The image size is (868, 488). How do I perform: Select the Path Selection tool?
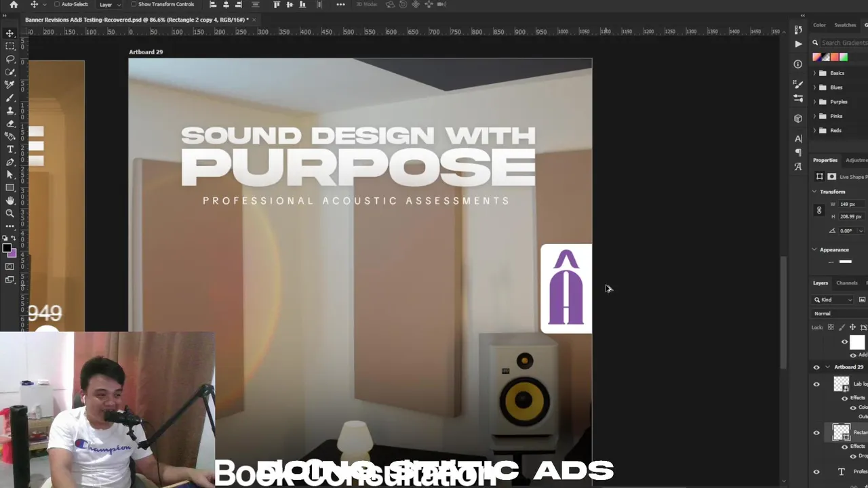(x=9, y=175)
